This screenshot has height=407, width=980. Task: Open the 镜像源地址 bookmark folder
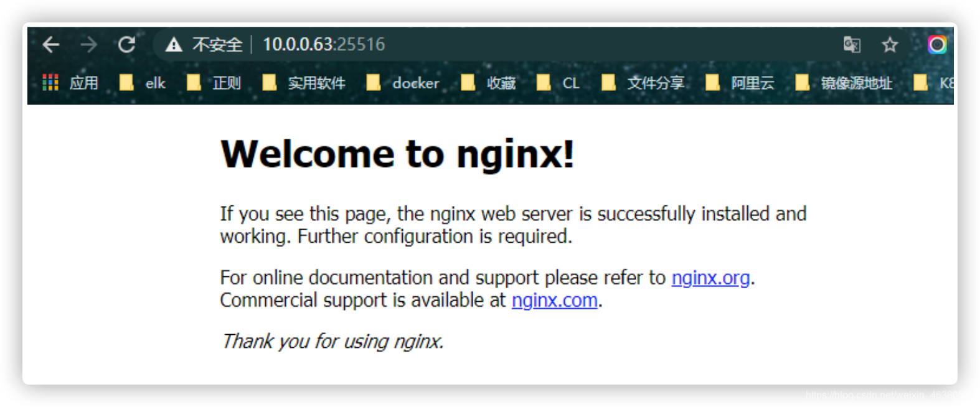point(844,83)
